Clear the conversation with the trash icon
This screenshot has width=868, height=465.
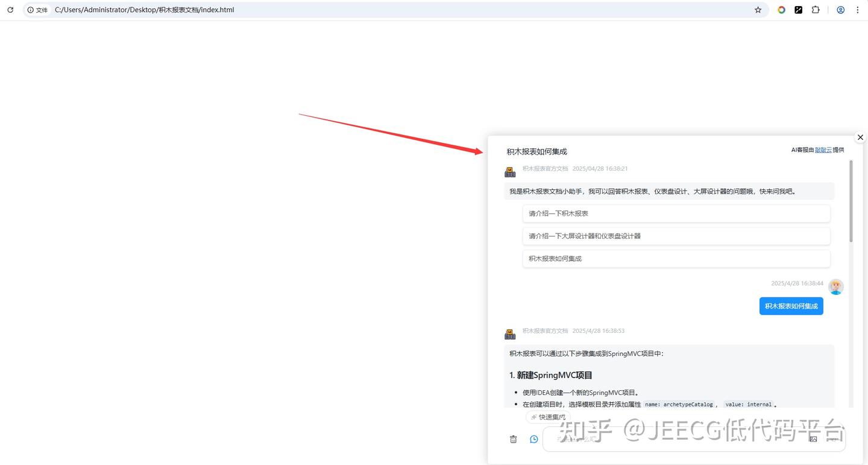[513, 439]
